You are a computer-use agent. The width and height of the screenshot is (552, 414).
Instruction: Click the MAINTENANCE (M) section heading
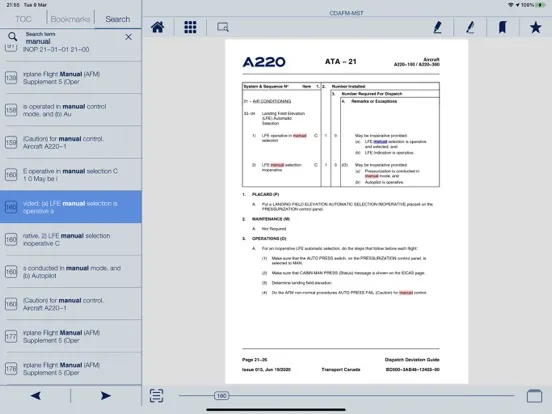(271, 219)
